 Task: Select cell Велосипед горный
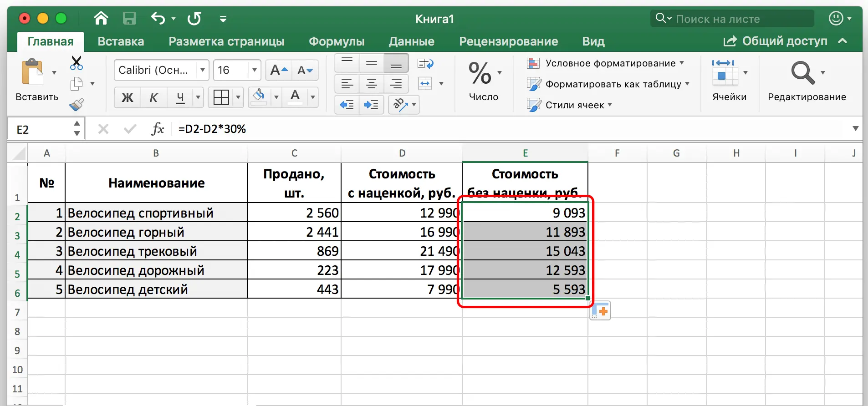pos(156,232)
